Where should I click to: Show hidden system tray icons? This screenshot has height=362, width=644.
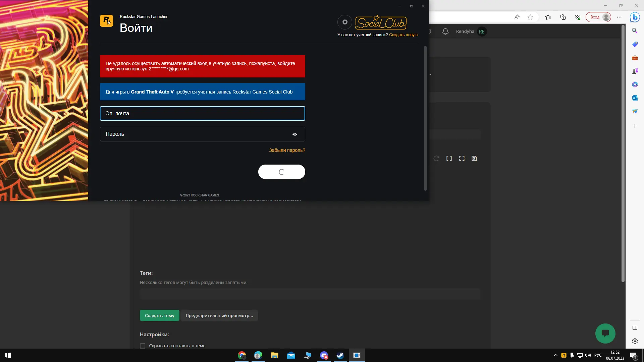(x=555, y=355)
